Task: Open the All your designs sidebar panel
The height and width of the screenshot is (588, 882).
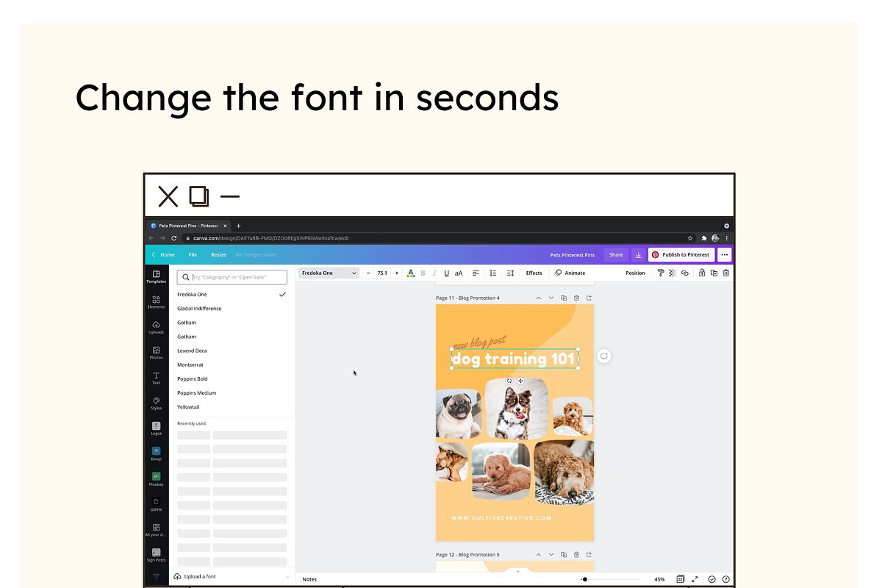Action: [x=156, y=530]
